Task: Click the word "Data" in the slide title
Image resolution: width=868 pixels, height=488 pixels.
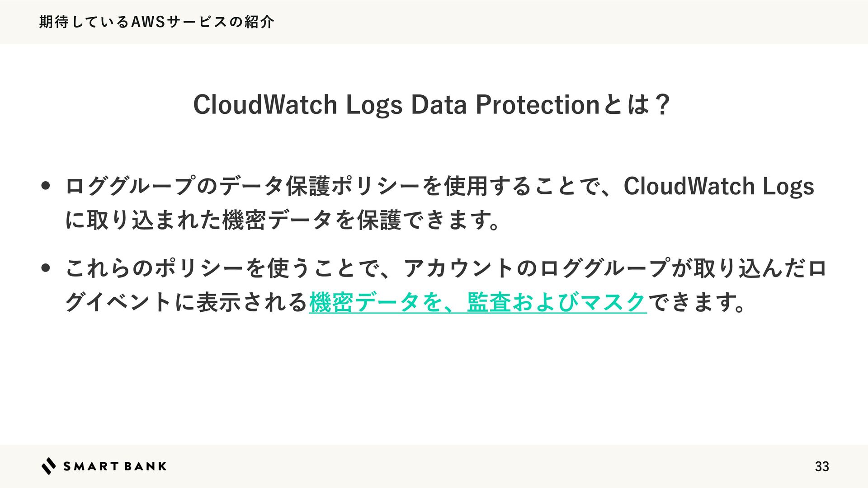Action: (x=439, y=104)
